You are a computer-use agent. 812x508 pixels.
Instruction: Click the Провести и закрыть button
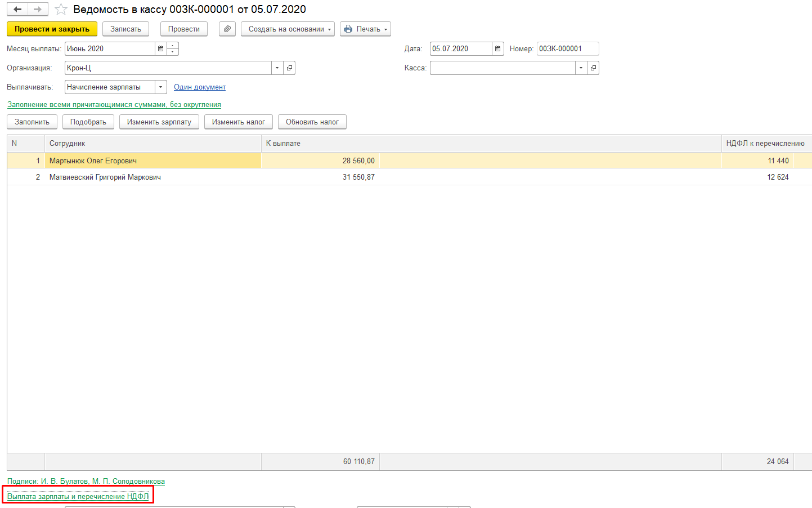click(52, 29)
